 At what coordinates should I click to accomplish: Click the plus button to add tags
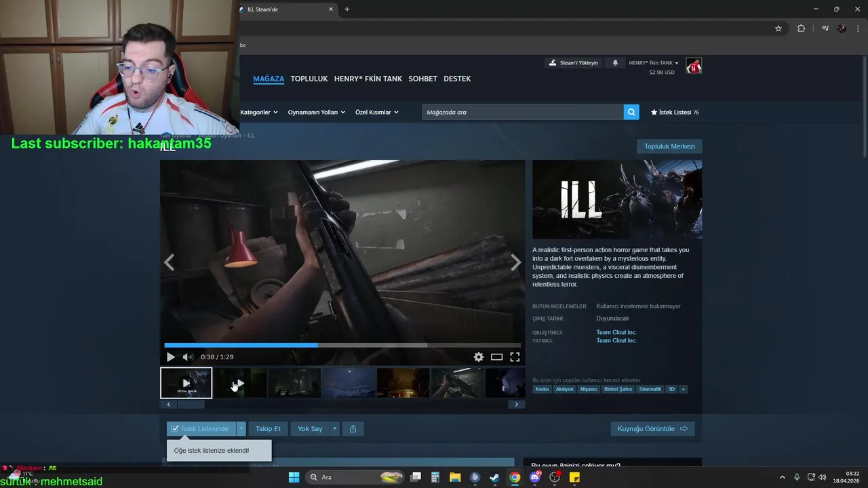tap(684, 389)
